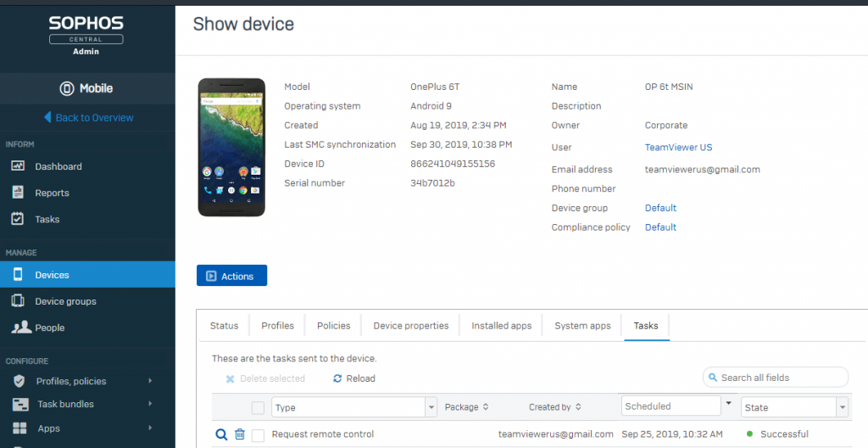Click the OP 6t MSIN device name

pyautogui.click(x=669, y=87)
